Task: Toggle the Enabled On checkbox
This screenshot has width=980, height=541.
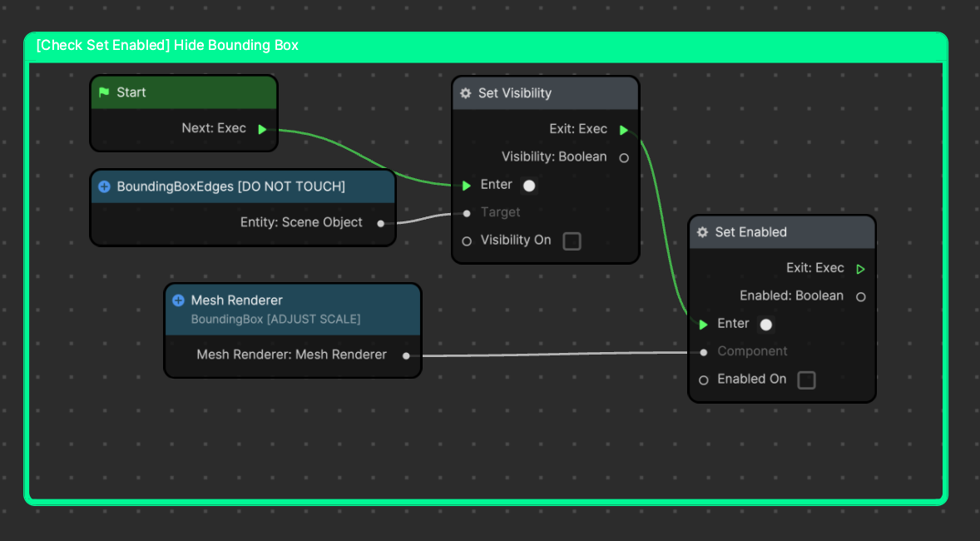Action: point(806,380)
